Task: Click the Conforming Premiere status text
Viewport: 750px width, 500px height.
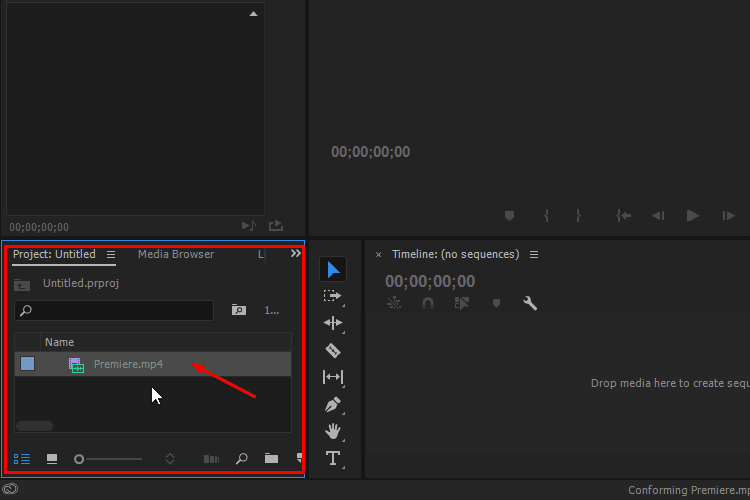Action: pyautogui.click(x=689, y=490)
